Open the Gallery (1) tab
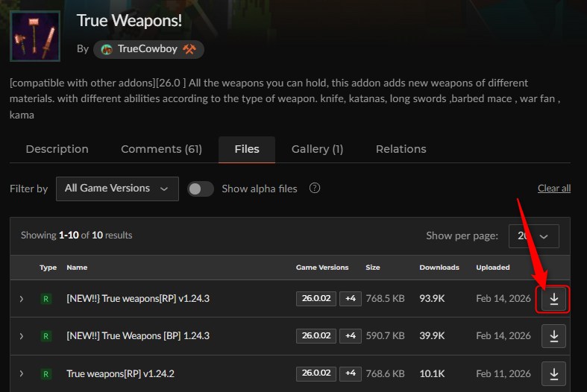 [317, 149]
